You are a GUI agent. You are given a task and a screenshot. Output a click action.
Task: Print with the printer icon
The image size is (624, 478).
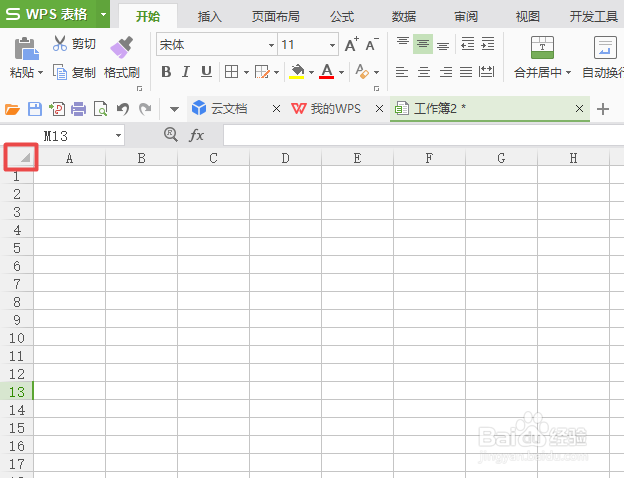coord(78,109)
